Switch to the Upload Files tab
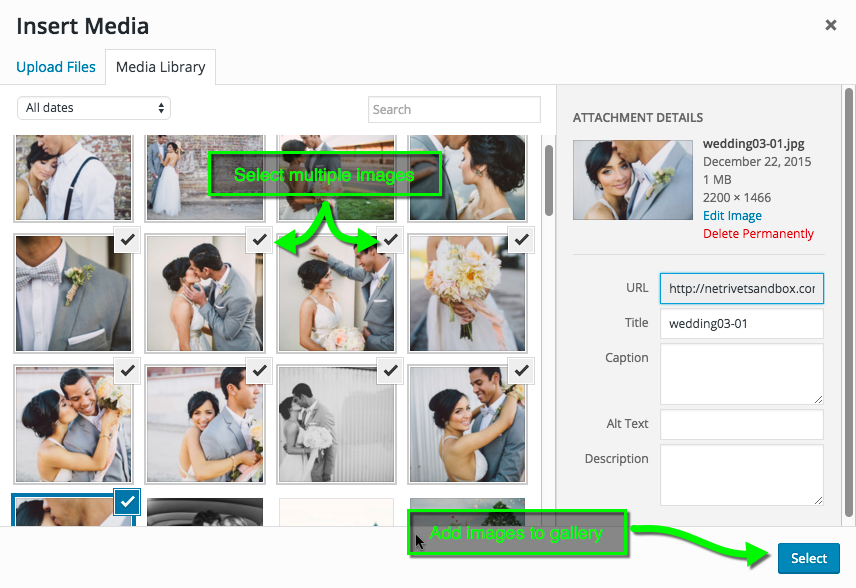856x588 pixels. (x=56, y=67)
